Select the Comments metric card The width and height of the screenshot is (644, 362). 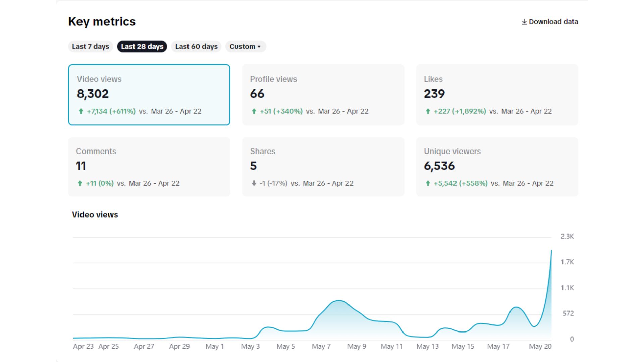(149, 167)
